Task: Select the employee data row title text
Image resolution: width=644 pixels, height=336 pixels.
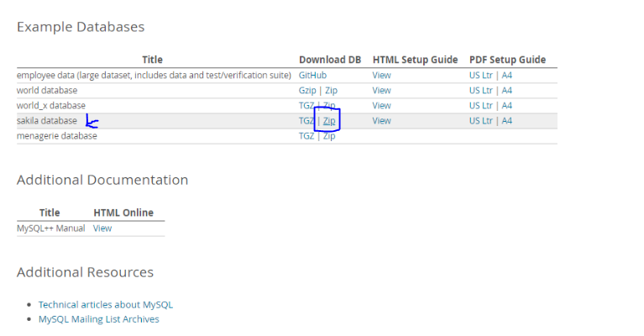Action: click(154, 75)
